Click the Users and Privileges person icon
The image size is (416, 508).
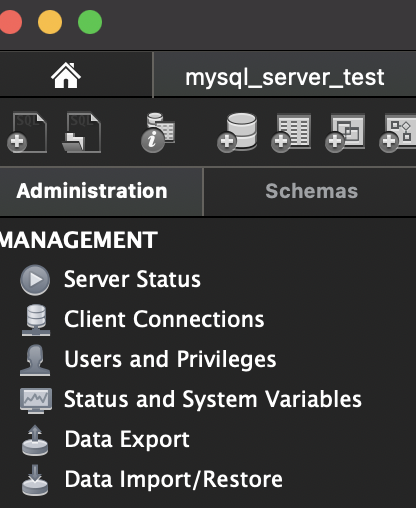point(35,360)
